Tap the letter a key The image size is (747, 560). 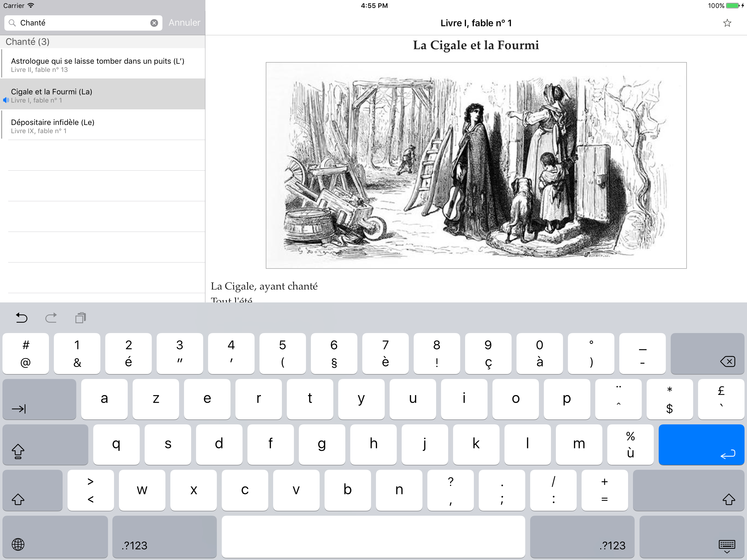click(104, 399)
